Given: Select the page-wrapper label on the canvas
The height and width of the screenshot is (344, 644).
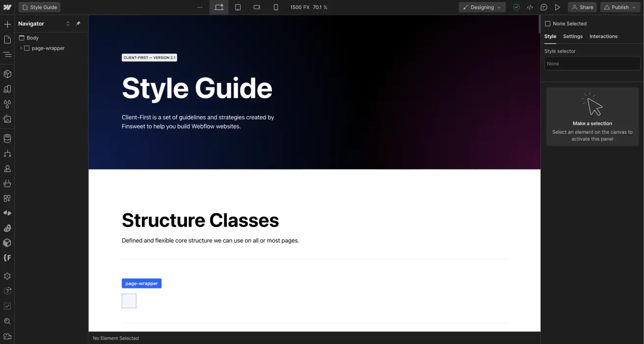Looking at the screenshot, I should (141, 283).
